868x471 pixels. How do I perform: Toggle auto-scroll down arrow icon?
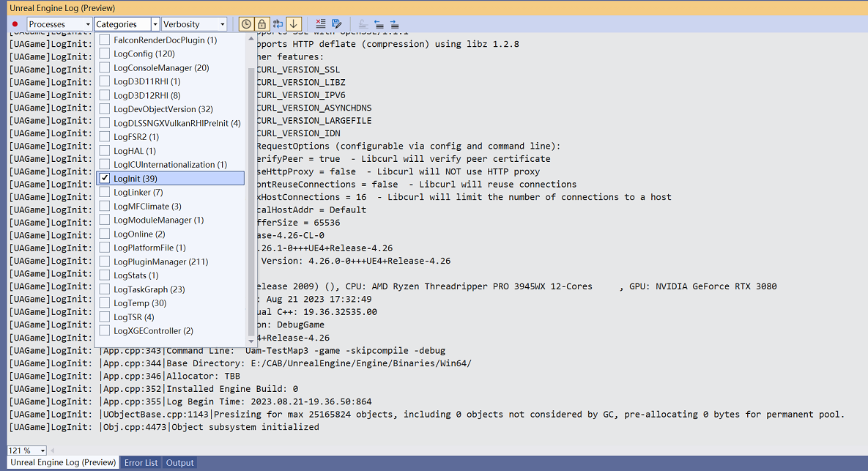pos(294,23)
